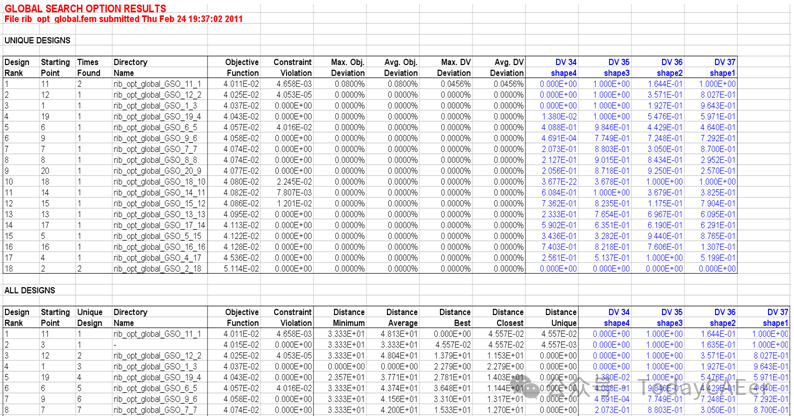Select distance minimum value 2.357E+01
Image resolution: width=794 pixels, height=419 pixels.
click(x=347, y=377)
